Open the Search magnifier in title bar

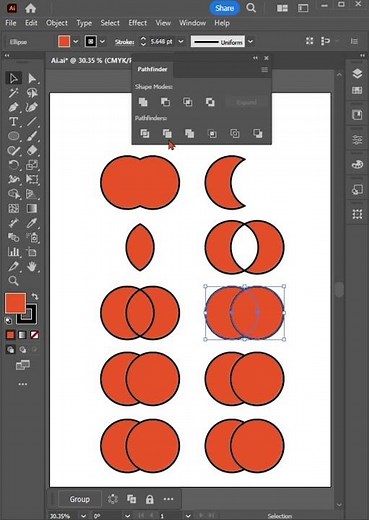point(251,8)
